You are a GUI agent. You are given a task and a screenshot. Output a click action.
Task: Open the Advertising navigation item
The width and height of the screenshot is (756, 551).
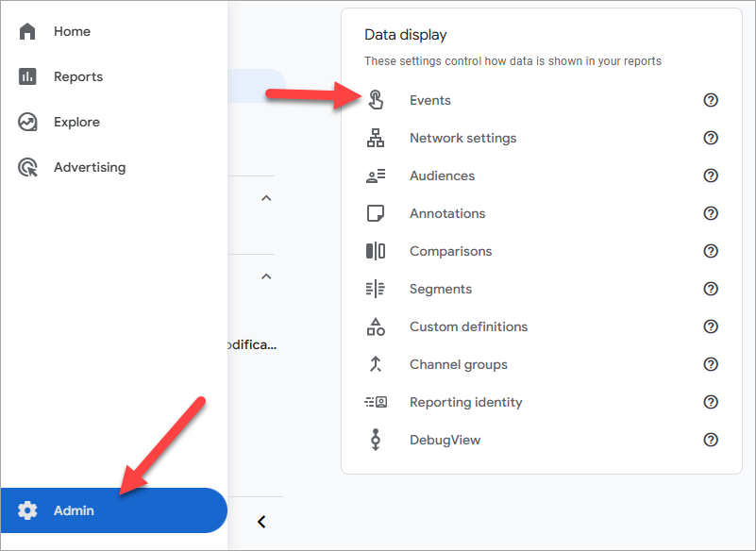90,167
